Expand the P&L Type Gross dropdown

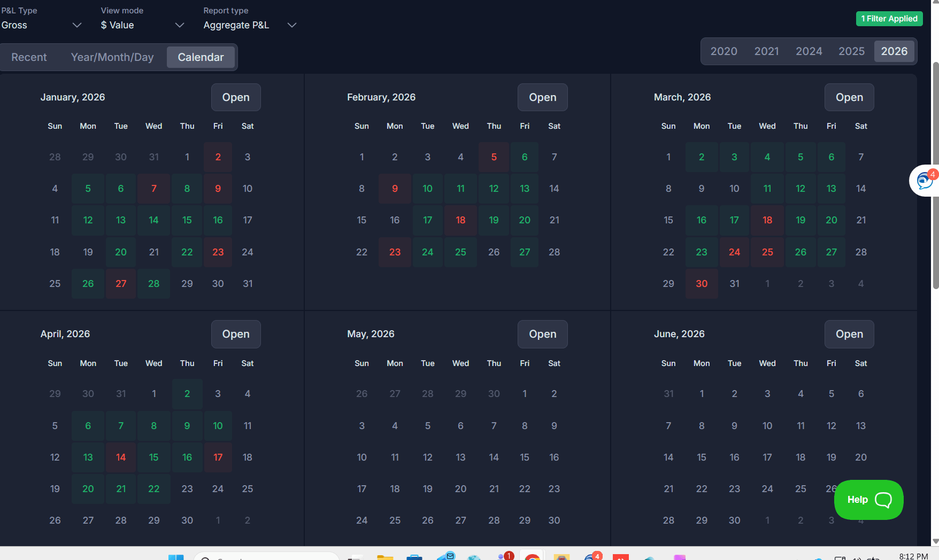[x=42, y=25]
